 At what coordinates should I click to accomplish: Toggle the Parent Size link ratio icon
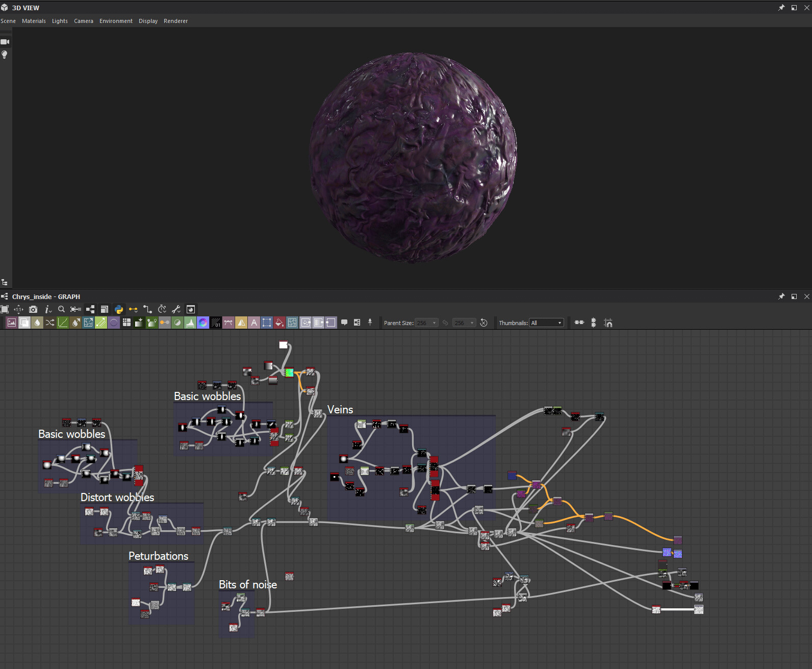[445, 323]
